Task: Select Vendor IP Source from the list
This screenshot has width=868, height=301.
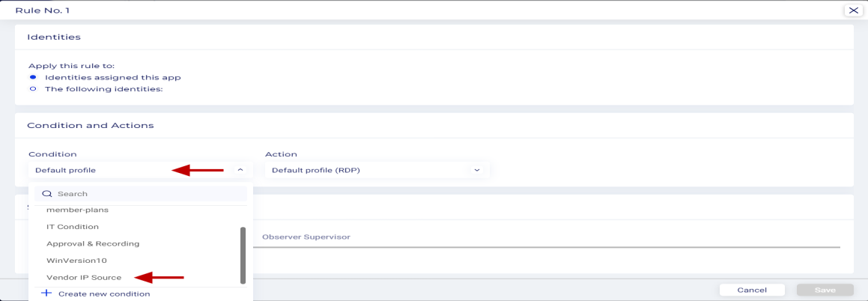Action: tap(84, 278)
